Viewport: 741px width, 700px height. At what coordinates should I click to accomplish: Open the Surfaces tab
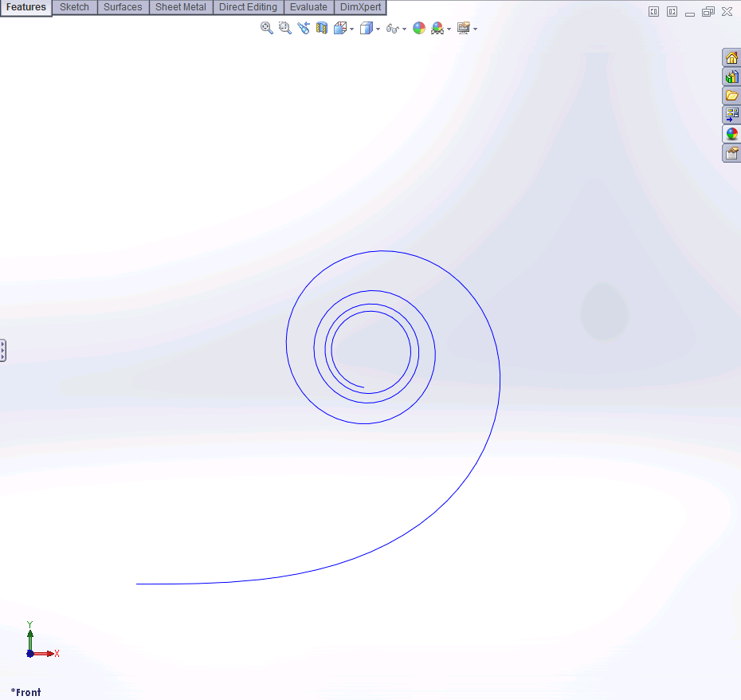[123, 7]
